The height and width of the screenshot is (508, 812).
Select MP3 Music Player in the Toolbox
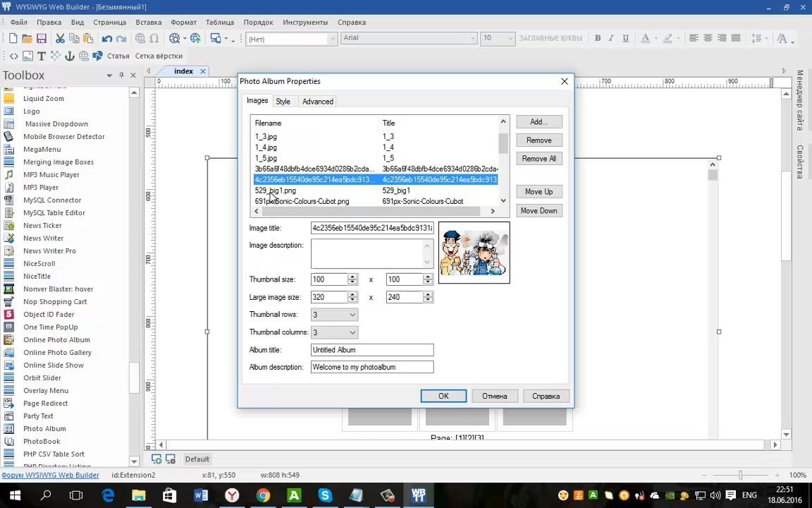pos(51,175)
